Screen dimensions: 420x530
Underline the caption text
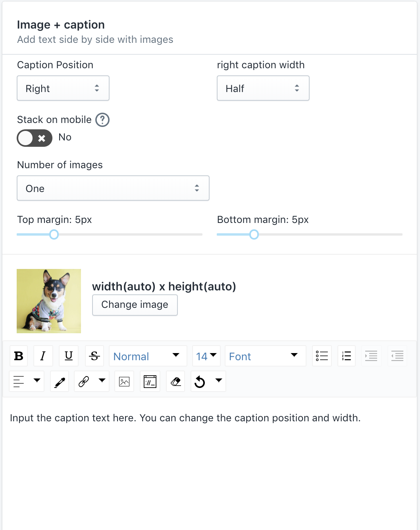tap(68, 356)
